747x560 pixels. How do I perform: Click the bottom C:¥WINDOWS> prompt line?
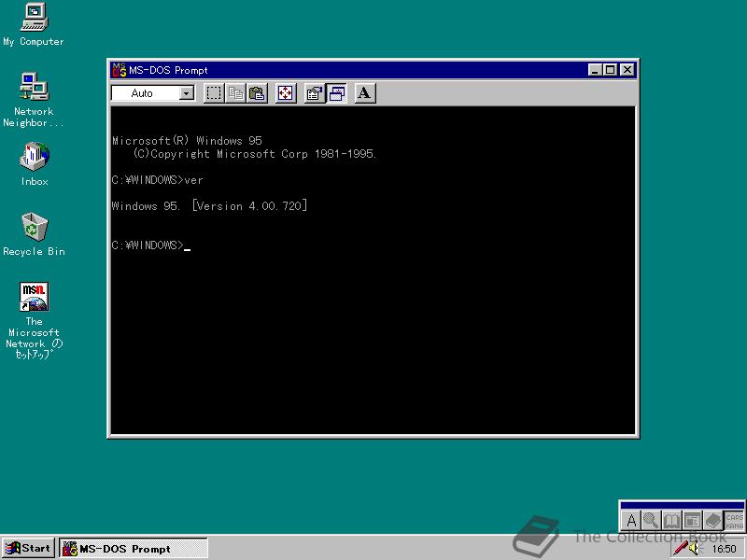click(151, 245)
